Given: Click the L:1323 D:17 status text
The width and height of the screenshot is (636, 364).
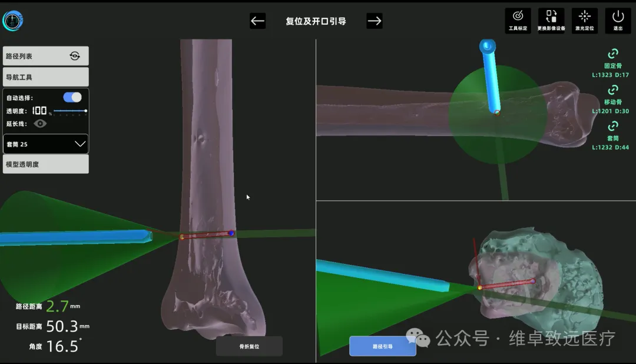Looking at the screenshot, I should coord(611,75).
